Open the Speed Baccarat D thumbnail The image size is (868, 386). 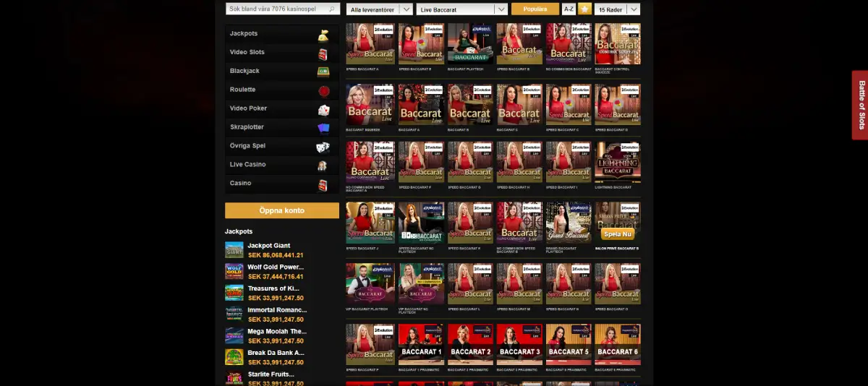pyautogui.click(x=618, y=105)
